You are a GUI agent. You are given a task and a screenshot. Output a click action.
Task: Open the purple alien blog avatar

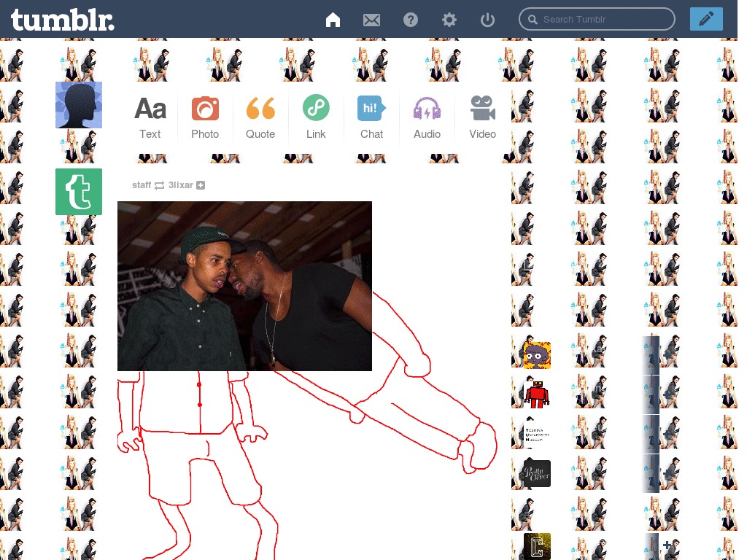coord(537,355)
